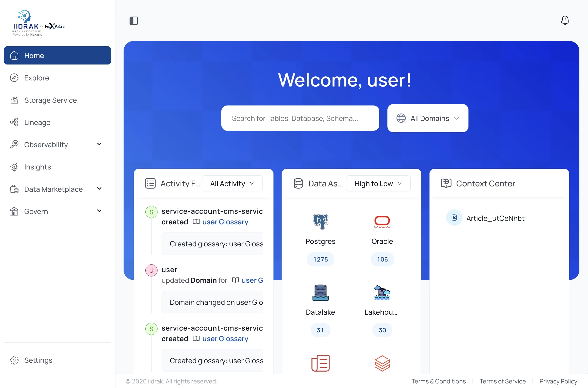The width and height of the screenshot is (588, 388).
Task: Click the Context Center header icon
Action: pos(446,183)
